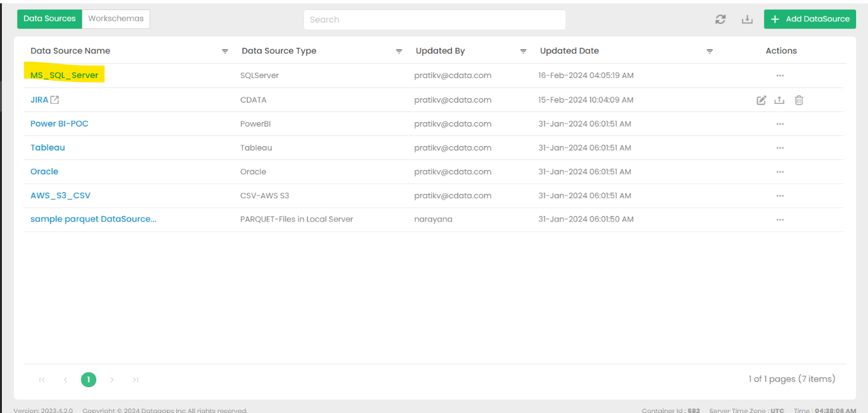Click the upload/export icon in the JIRA row
Image resolution: width=868 pixels, height=413 pixels.
tap(779, 100)
